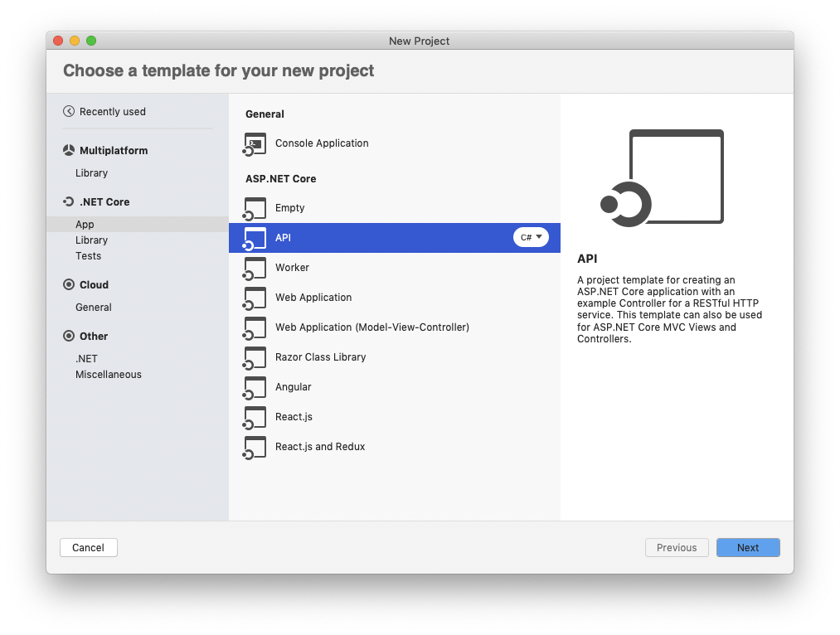Maximize the New Project window
This screenshot has height=635, width=840.
91,41
